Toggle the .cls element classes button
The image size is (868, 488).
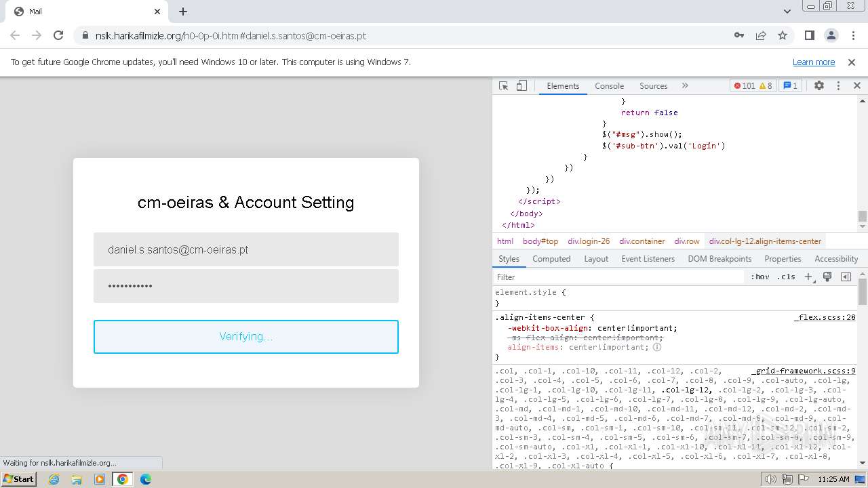(786, 277)
